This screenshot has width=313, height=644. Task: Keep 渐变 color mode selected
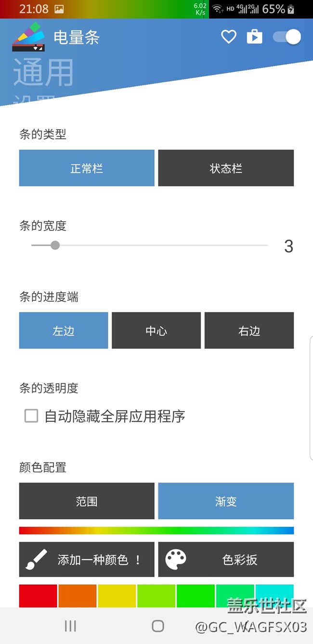click(225, 501)
